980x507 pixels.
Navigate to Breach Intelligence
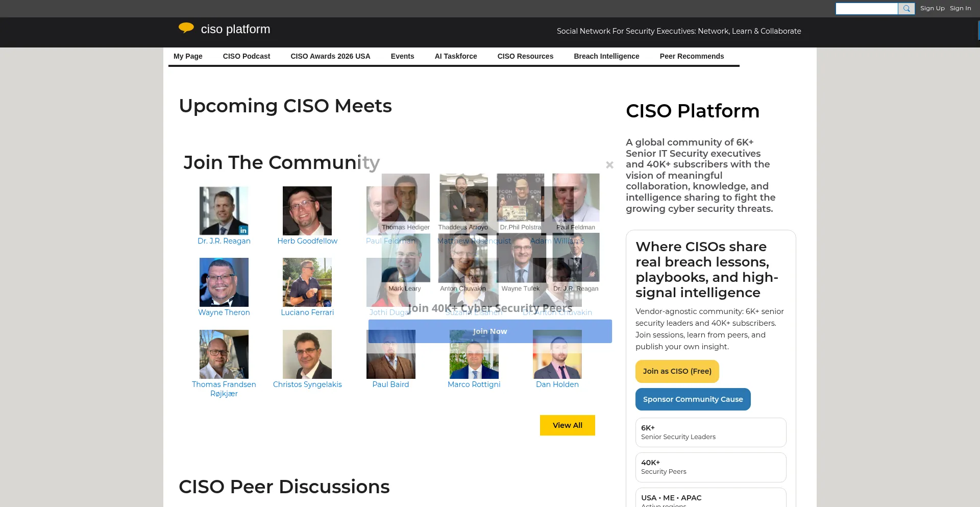click(x=606, y=56)
